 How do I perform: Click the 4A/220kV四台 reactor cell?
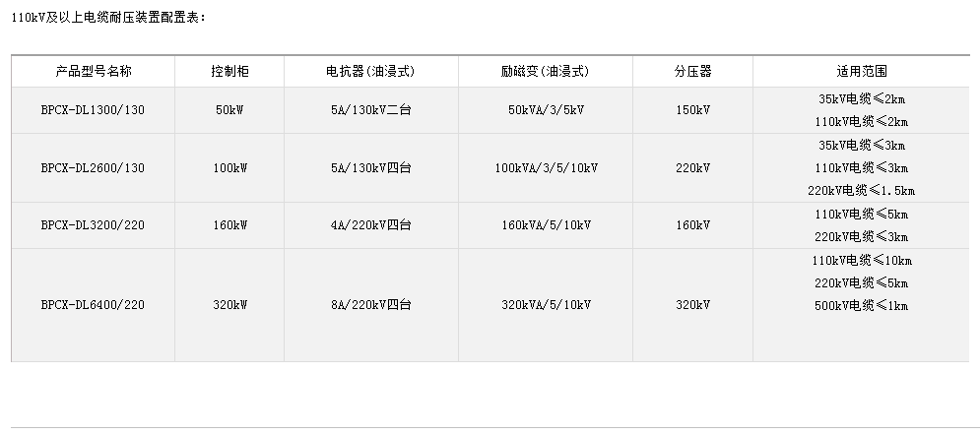pos(370,225)
